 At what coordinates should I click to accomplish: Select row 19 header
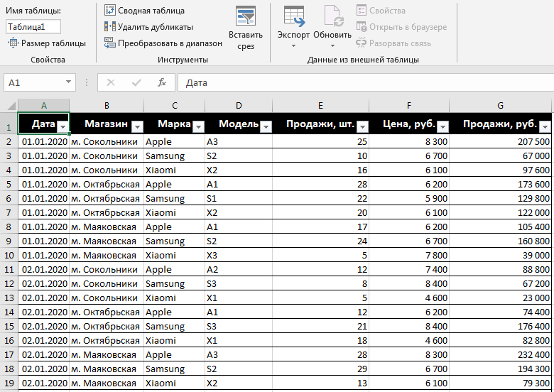click(9, 383)
